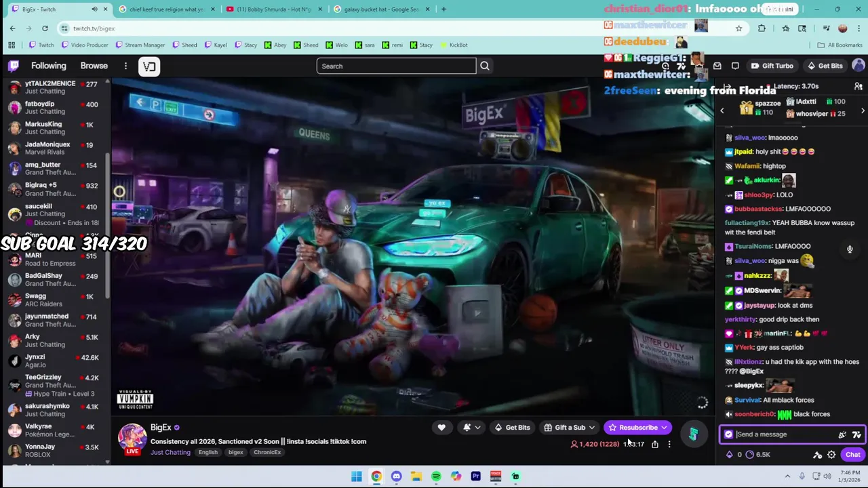Open the Video Producer bookmark
868x488 pixels.
83,45
